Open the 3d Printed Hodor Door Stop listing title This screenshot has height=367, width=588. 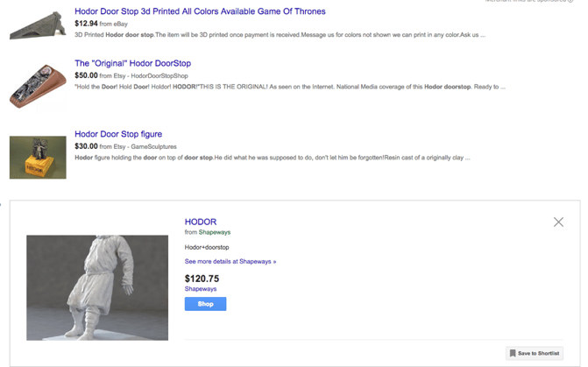pyautogui.click(x=200, y=11)
